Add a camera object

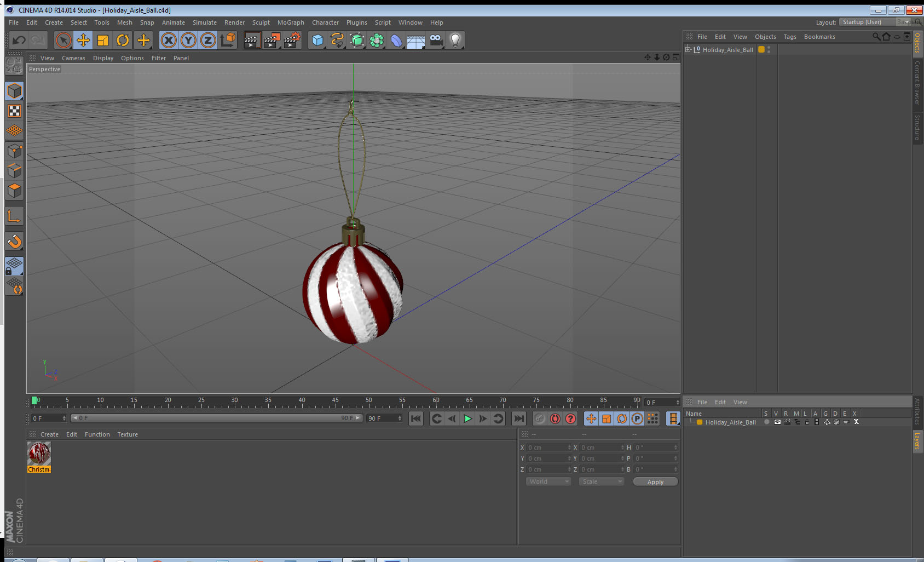[x=436, y=40]
